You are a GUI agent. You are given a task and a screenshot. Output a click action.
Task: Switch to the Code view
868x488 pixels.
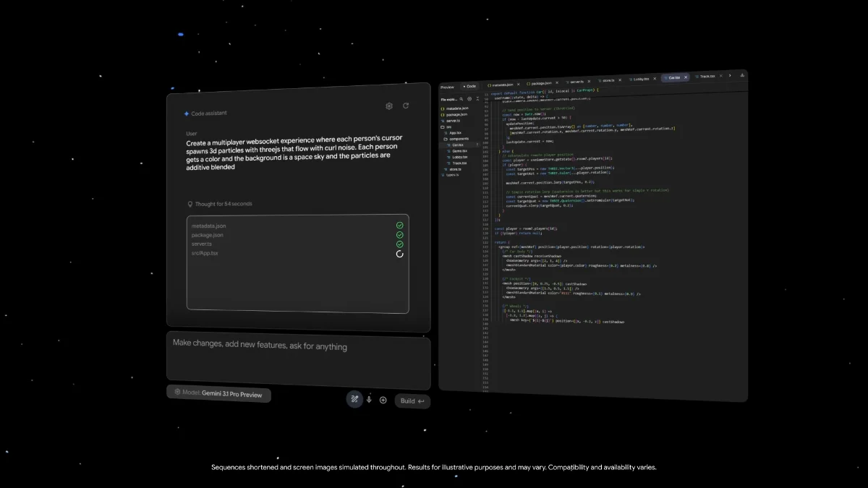point(469,86)
